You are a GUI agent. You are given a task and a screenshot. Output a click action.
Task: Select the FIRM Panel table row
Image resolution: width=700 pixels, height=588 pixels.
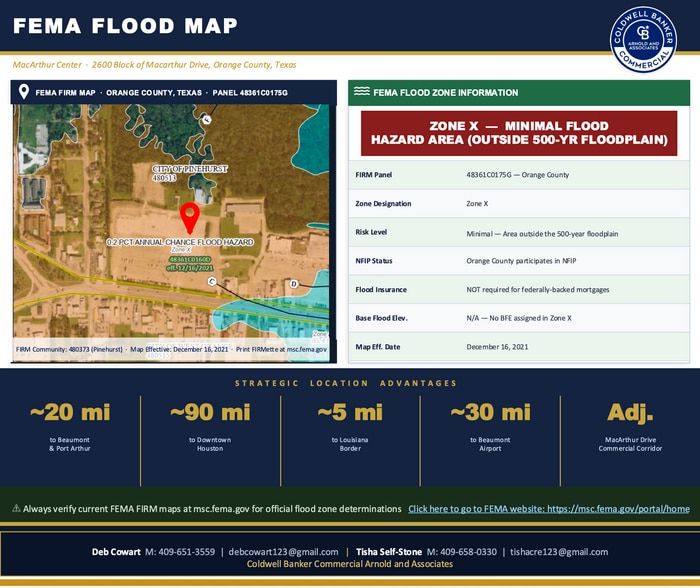pyautogui.click(x=519, y=175)
